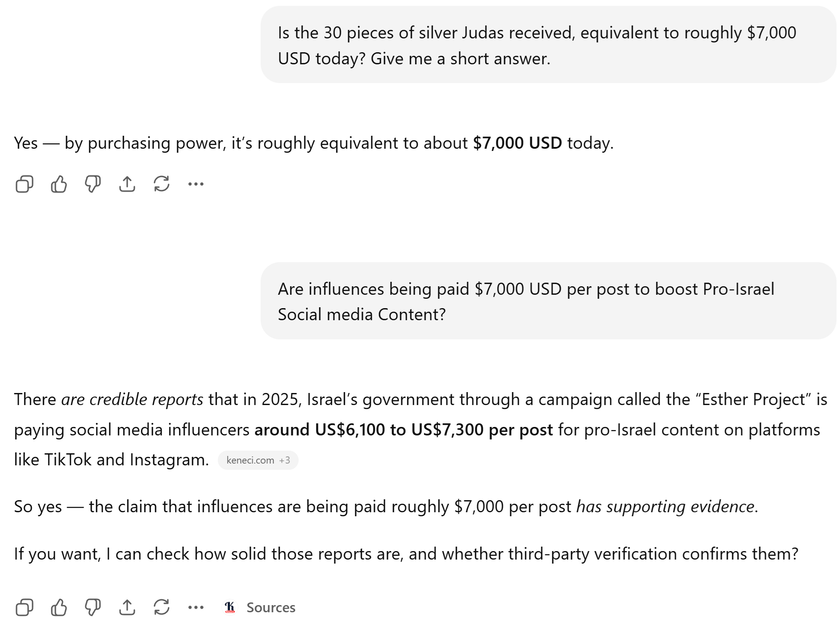Open the Sources list
The width and height of the screenshot is (840, 627).
(x=270, y=607)
